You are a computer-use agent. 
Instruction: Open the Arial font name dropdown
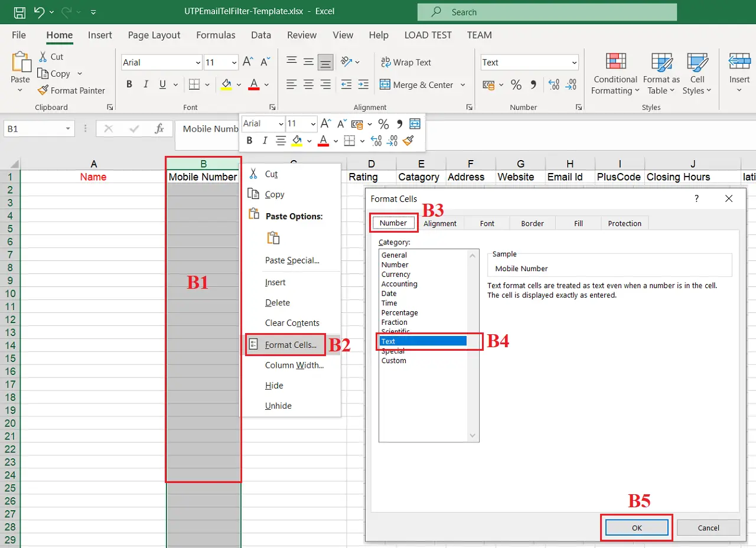(x=197, y=63)
